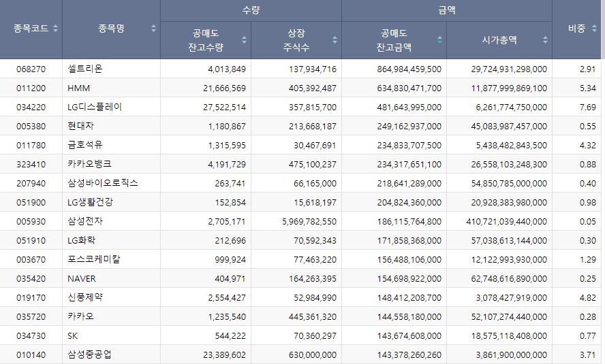The image size is (605, 364).
Task: Select stock name 삼성바이오로직스
Action: [x=103, y=183]
